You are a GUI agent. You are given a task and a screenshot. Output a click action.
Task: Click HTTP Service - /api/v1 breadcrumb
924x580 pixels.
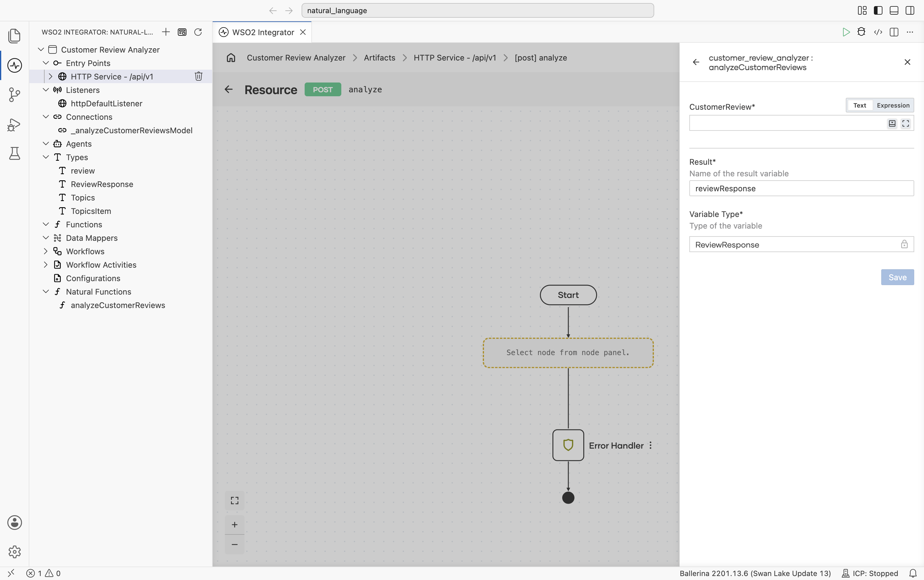(455, 57)
